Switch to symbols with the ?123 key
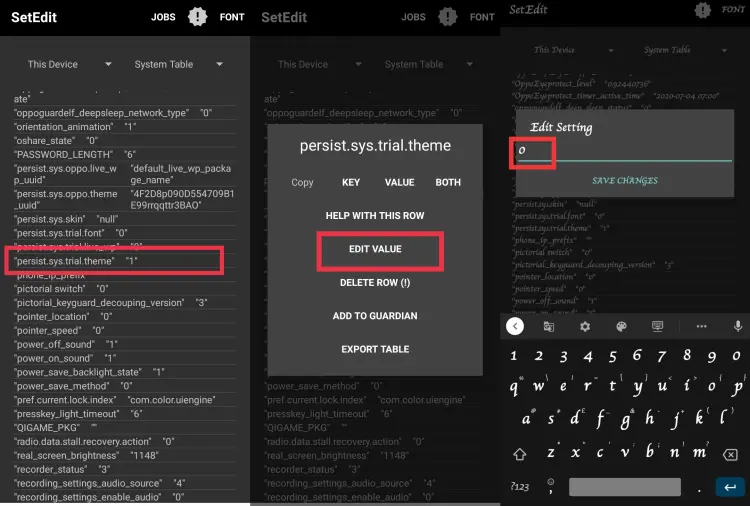Screen dimensions: 750x506 (x=519, y=487)
